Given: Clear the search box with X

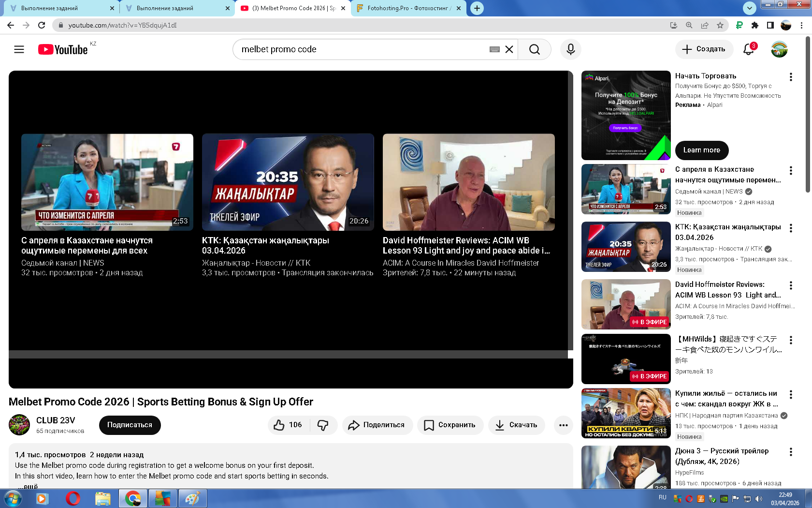Looking at the screenshot, I should pyautogui.click(x=509, y=49).
